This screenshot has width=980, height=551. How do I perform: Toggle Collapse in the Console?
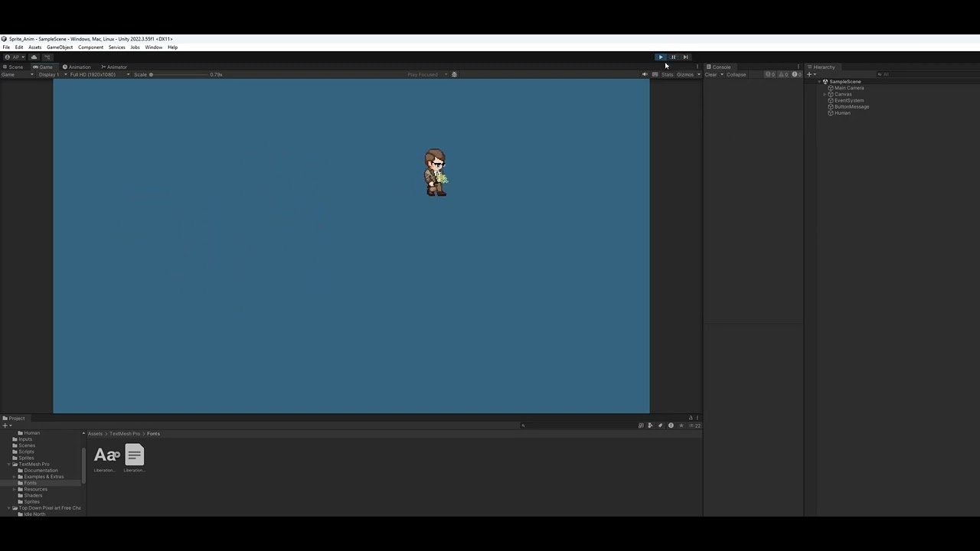[x=736, y=74]
